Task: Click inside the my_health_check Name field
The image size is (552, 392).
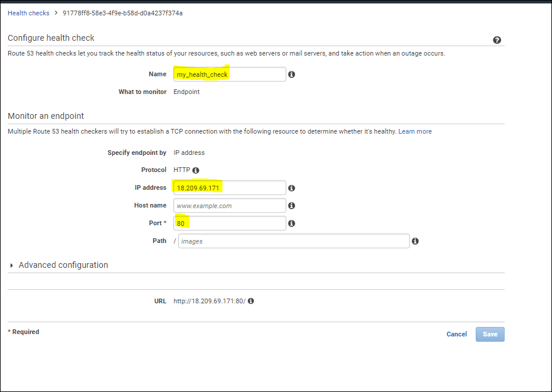Action: point(230,74)
